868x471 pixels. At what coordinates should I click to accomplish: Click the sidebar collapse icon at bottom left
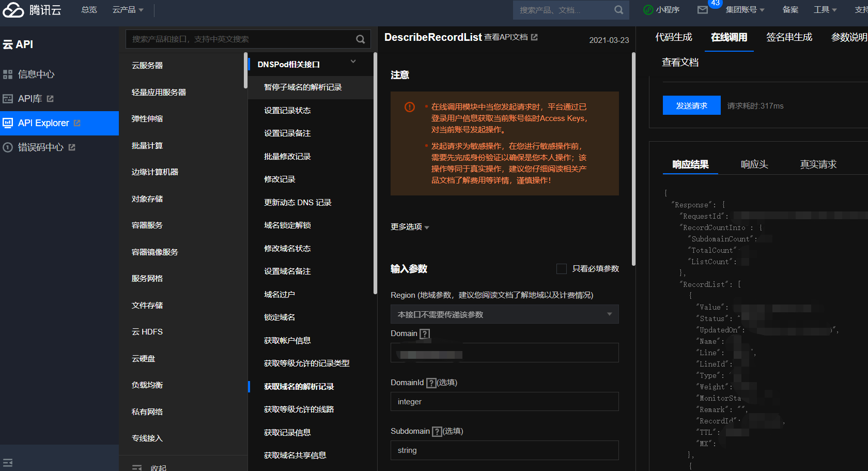(x=8, y=463)
